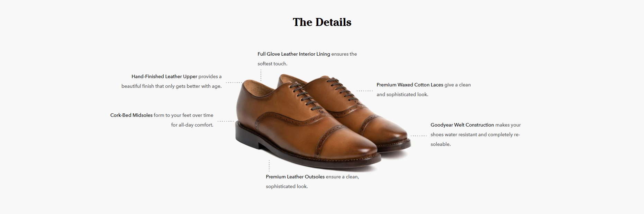The width and height of the screenshot is (644, 214).
Task: Click dotted line beside Goodyear Welt text
Action: coord(419,136)
